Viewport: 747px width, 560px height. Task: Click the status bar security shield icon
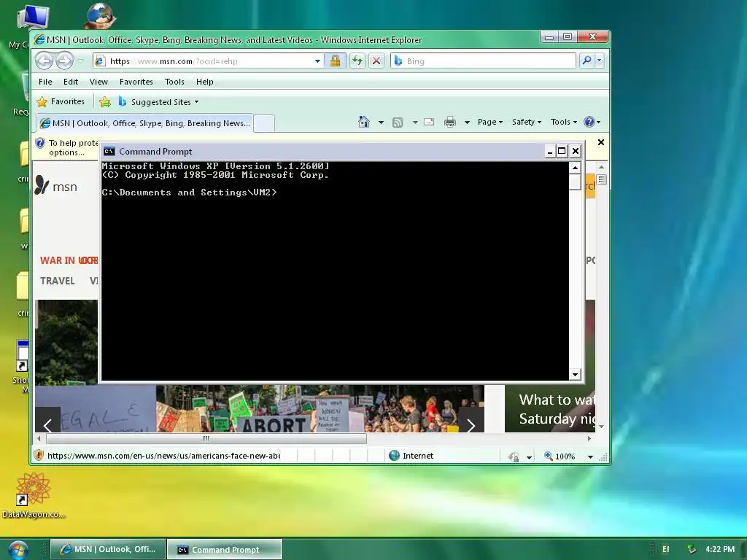click(39, 456)
